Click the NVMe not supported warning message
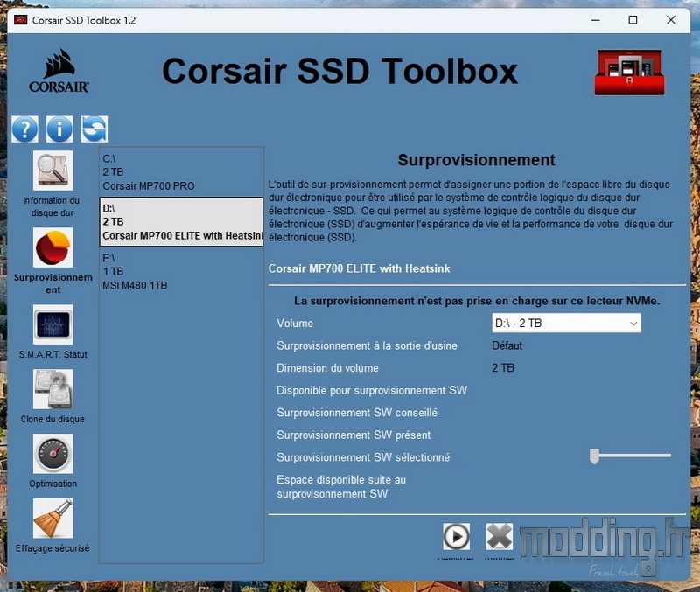 point(477,301)
